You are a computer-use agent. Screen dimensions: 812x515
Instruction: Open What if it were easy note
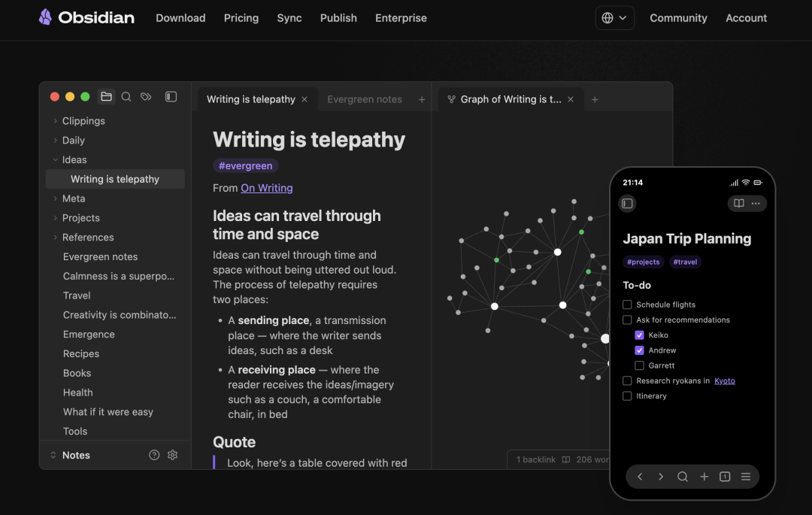coord(108,412)
